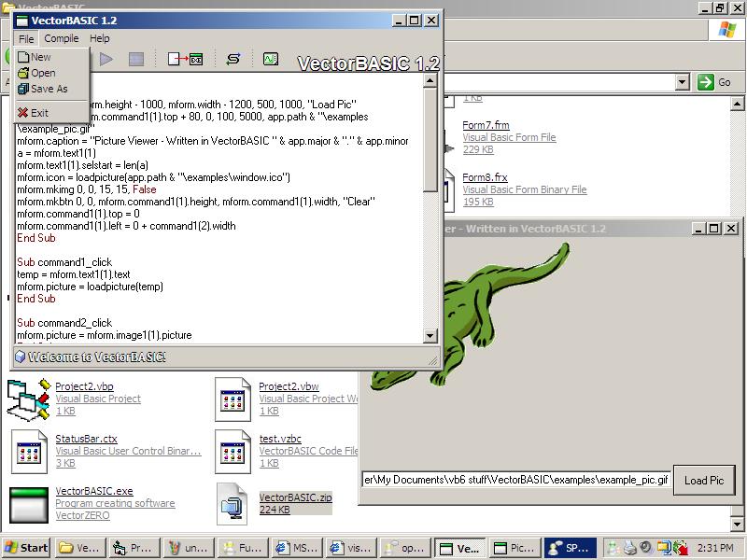Select the StatusBar.ctx file icon

28,451
